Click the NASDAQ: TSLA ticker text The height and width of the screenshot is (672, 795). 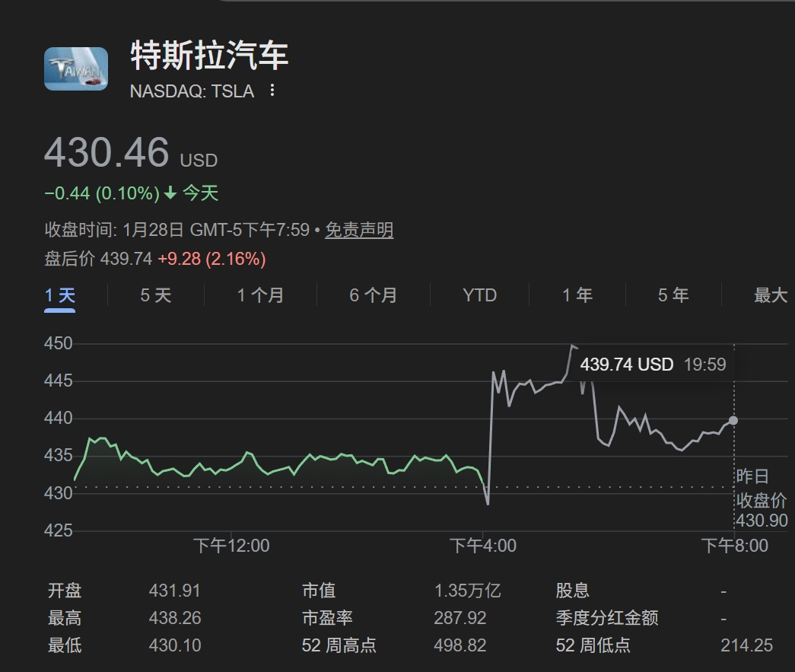click(192, 91)
